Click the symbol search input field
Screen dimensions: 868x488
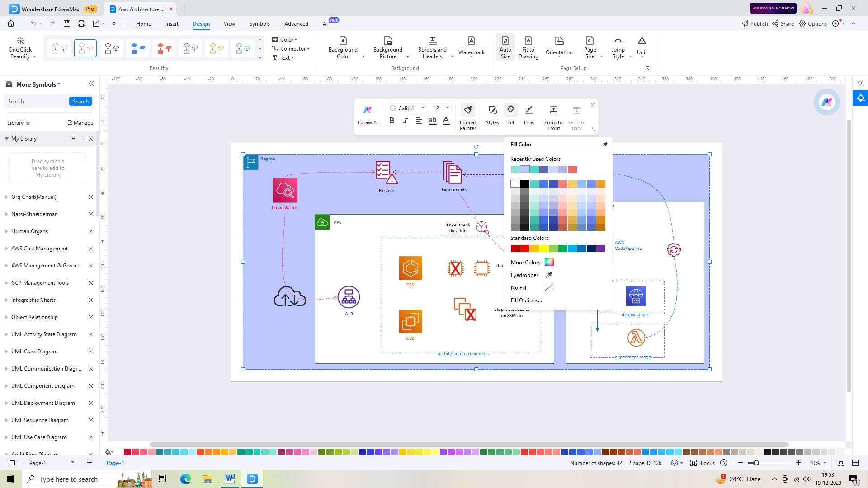tap(36, 102)
